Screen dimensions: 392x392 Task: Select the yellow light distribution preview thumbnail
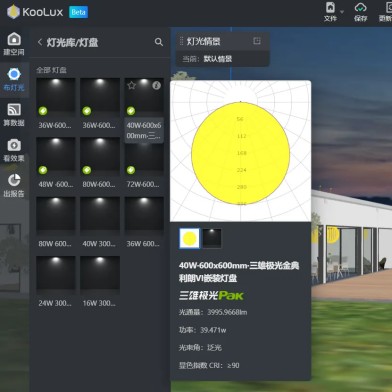click(x=190, y=238)
